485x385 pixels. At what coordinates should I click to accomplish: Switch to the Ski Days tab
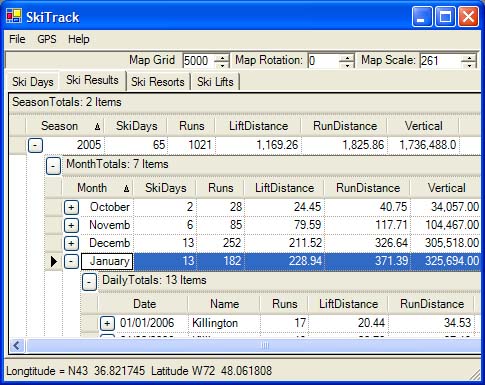33,82
